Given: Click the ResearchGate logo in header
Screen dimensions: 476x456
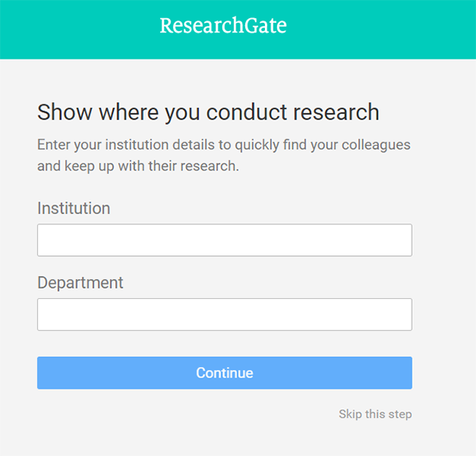Looking at the screenshot, I should point(223,25).
